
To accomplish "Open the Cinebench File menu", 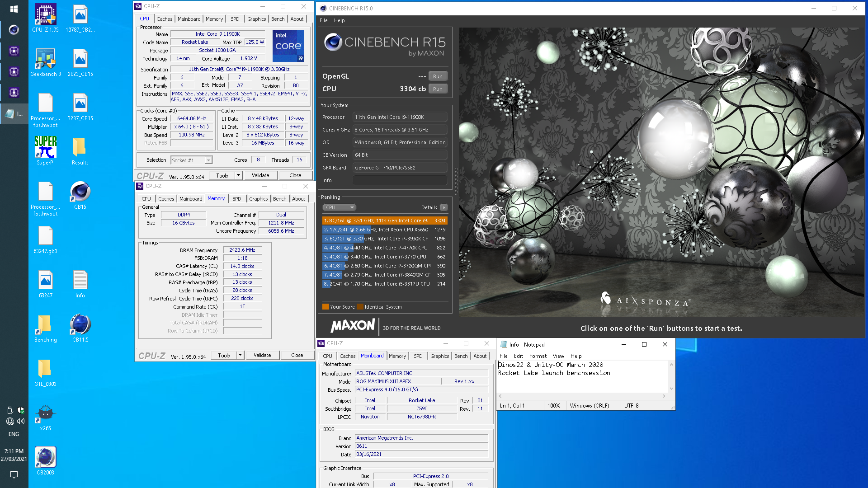I will point(324,20).
